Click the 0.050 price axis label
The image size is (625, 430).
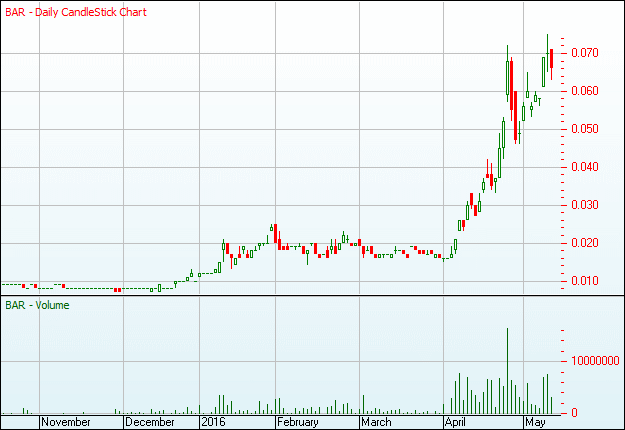pos(585,129)
